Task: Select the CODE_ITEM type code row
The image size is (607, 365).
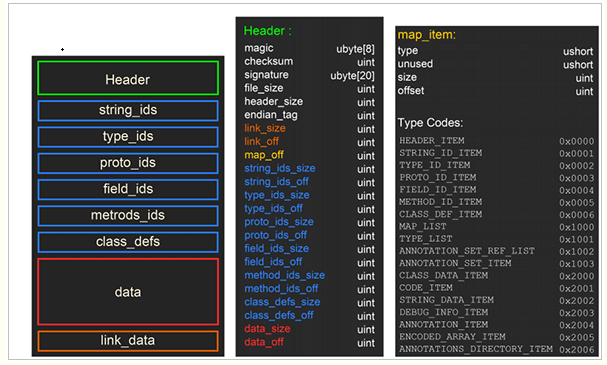Action: click(497, 288)
